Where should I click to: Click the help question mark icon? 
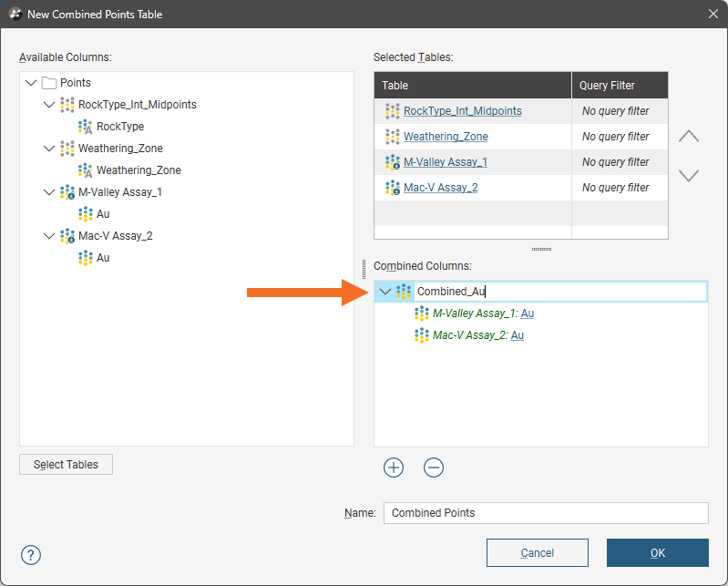pyautogui.click(x=31, y=555)
